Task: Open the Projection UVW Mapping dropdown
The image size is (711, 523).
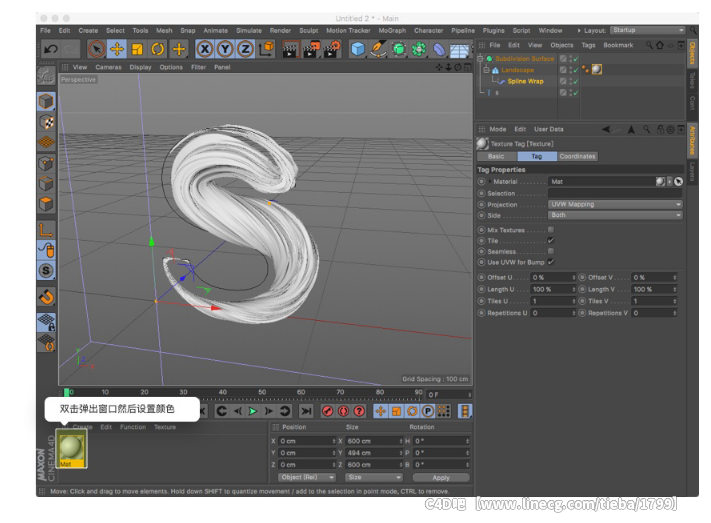Action: (x=615, y=204)
